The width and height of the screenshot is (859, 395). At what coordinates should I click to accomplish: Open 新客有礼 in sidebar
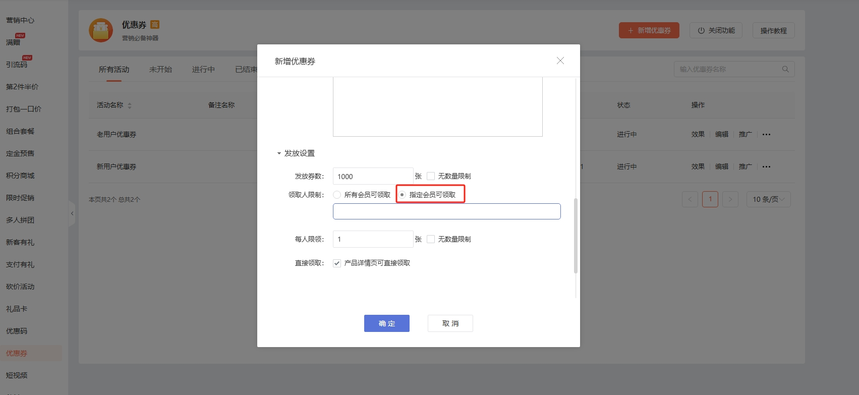pyautogui.click(x=20, y=242)
